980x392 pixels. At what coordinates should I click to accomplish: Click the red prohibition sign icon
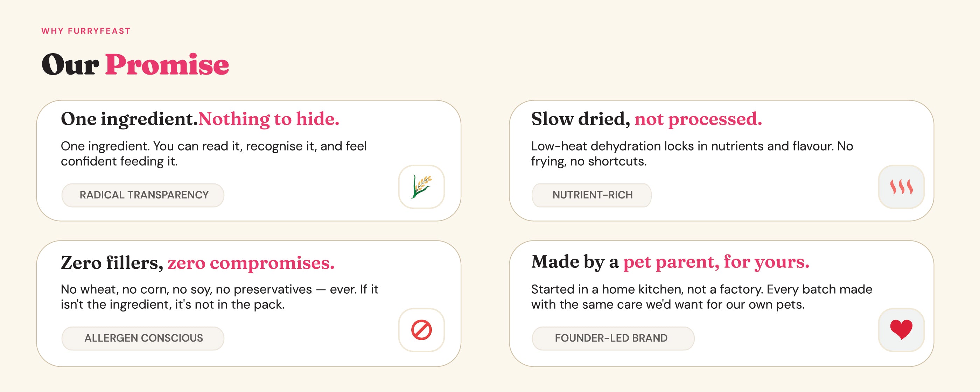coord(421,330)
